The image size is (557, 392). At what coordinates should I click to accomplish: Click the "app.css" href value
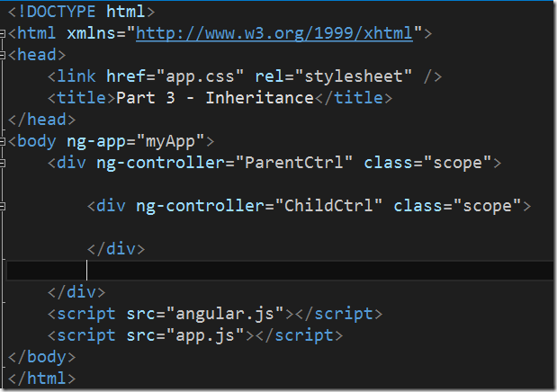tap(201, 76)
